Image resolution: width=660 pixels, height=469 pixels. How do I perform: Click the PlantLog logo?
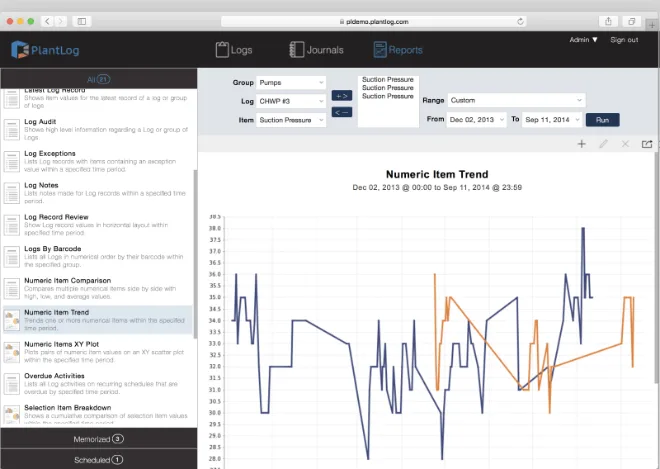click(45, 50)
